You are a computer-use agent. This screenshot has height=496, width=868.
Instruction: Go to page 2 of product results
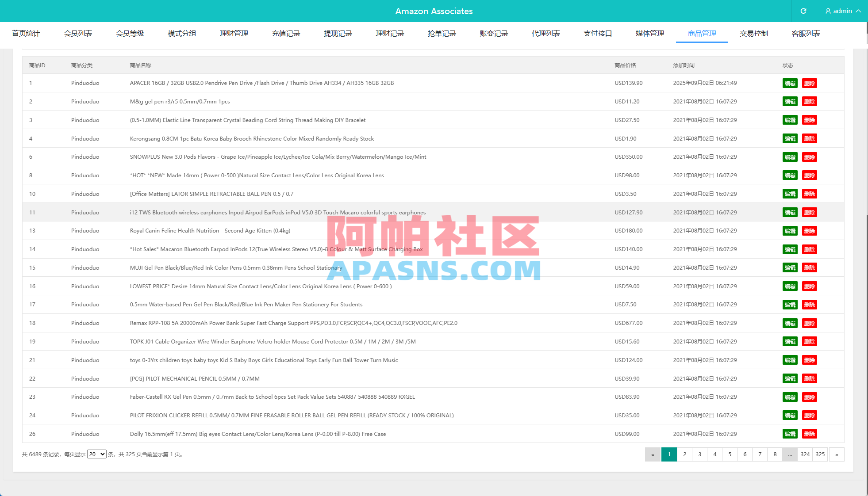click(x=684, y=454)
